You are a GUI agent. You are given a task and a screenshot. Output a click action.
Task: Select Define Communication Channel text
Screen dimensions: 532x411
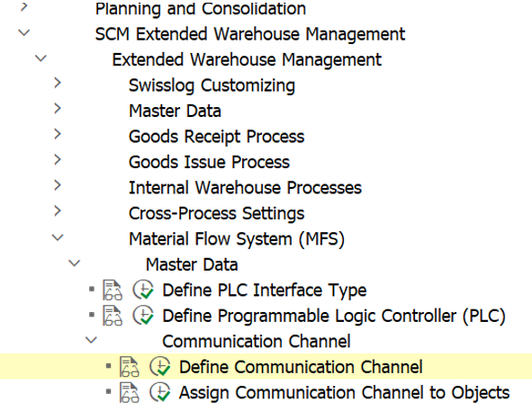(301, 367)
